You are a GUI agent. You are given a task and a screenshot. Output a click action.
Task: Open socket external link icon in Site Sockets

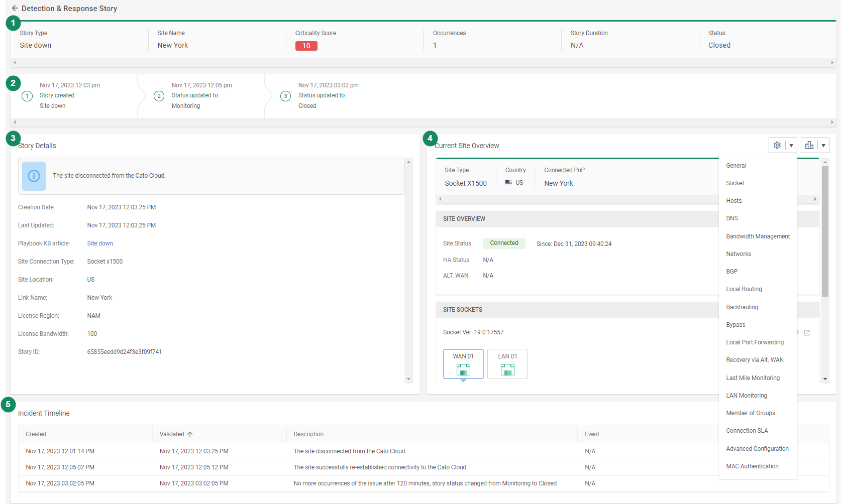(807, 333)
